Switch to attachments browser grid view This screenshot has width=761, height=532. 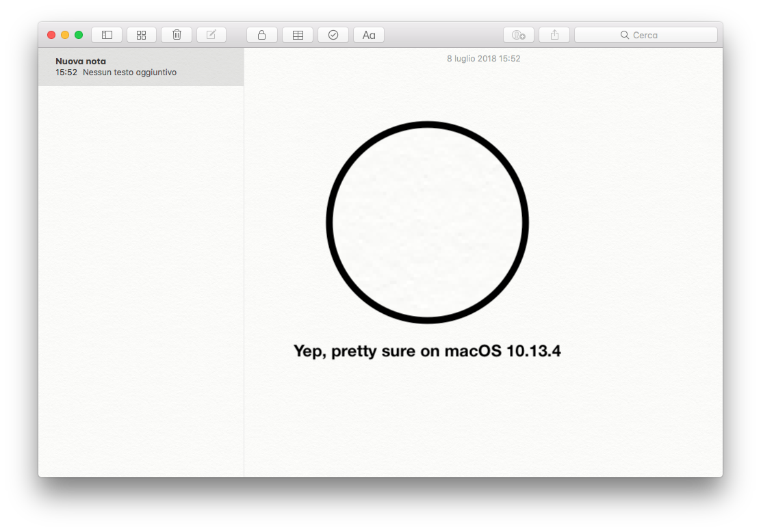pyautogui.click(x=141, y=35)
